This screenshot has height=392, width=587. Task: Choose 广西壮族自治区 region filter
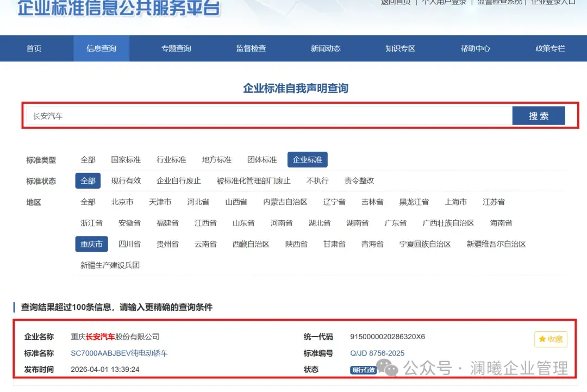(x=448, y=223)
